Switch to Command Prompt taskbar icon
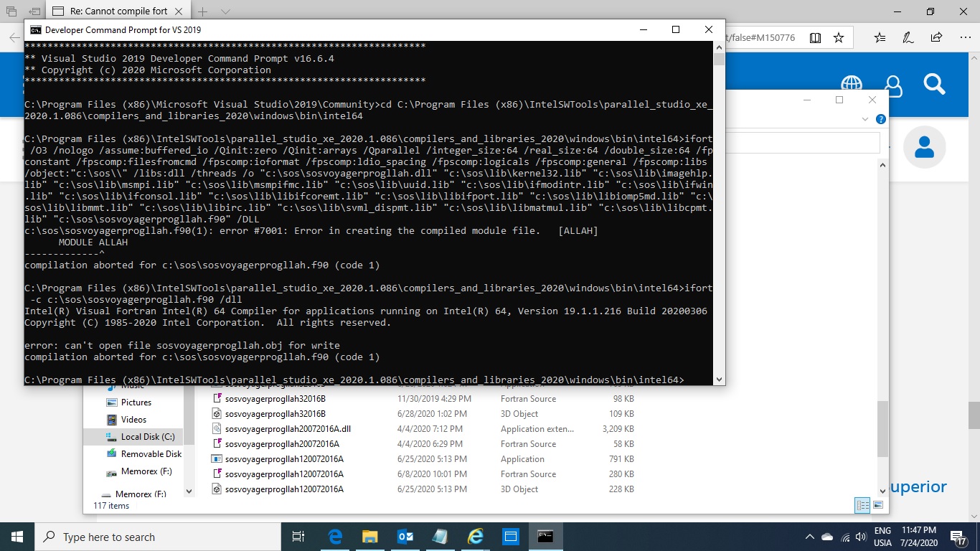 (545, 537)
